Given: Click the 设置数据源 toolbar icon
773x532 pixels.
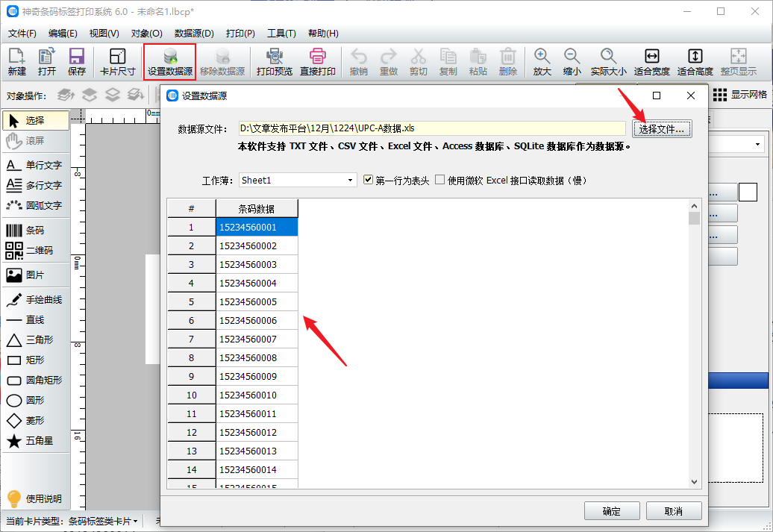Looking at the screenshot, I should pyautogui.click(x=170, y=62).
